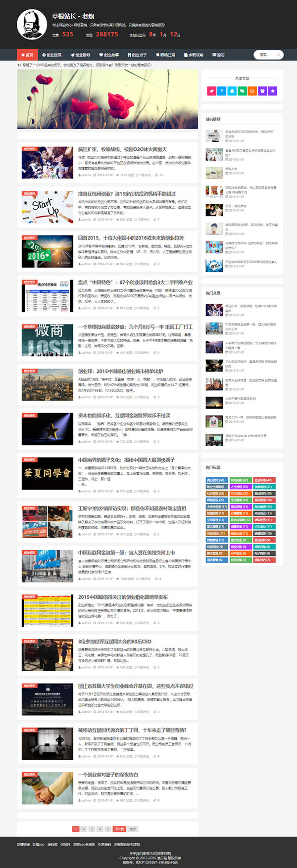Click the purple star follow icon

point(272,91)
